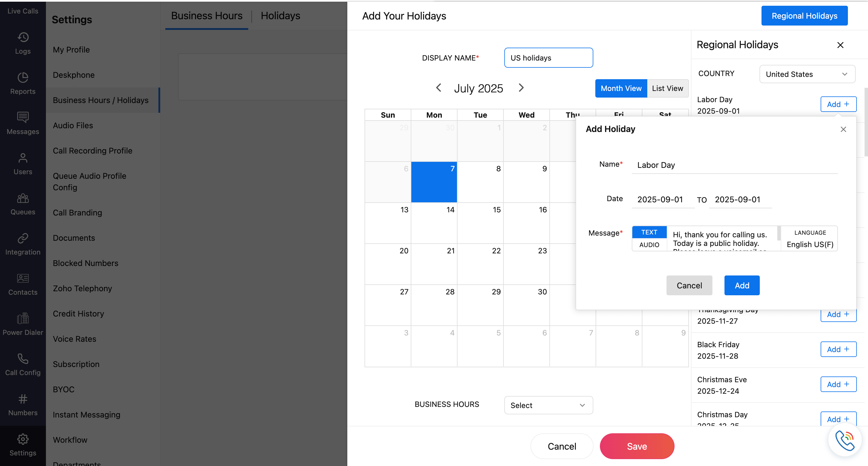Click the floating phone call widget
868x466 pixels.
(844, 440)
